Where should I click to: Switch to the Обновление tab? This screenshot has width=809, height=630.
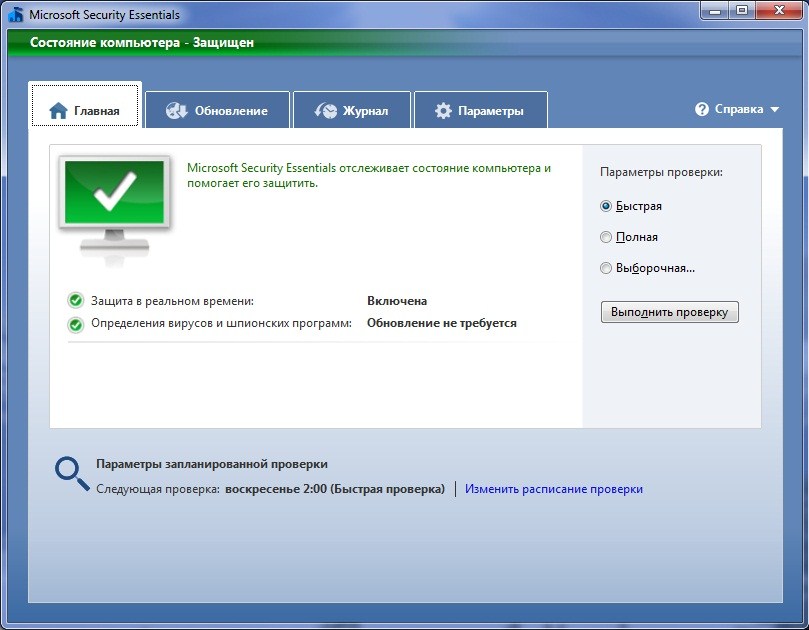click(x=217, y=110)
